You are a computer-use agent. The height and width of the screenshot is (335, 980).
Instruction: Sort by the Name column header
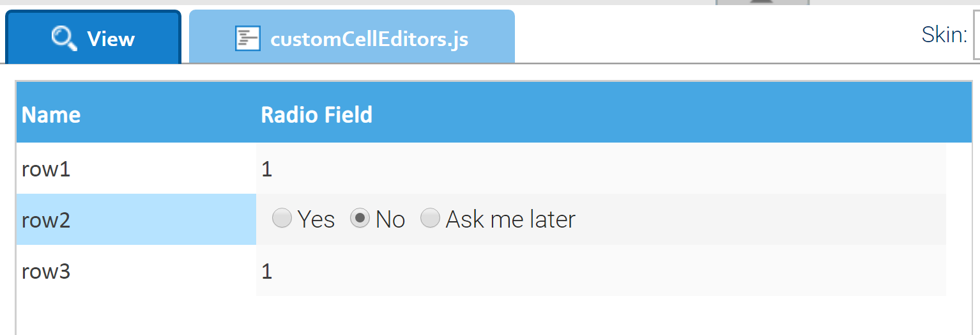(x=51, y=115)
